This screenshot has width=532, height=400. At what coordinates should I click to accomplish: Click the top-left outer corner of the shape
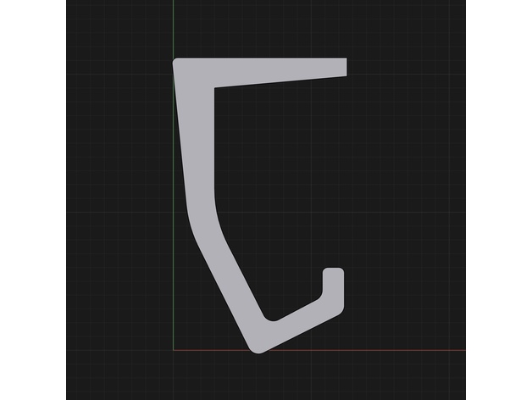pos(178,64)
